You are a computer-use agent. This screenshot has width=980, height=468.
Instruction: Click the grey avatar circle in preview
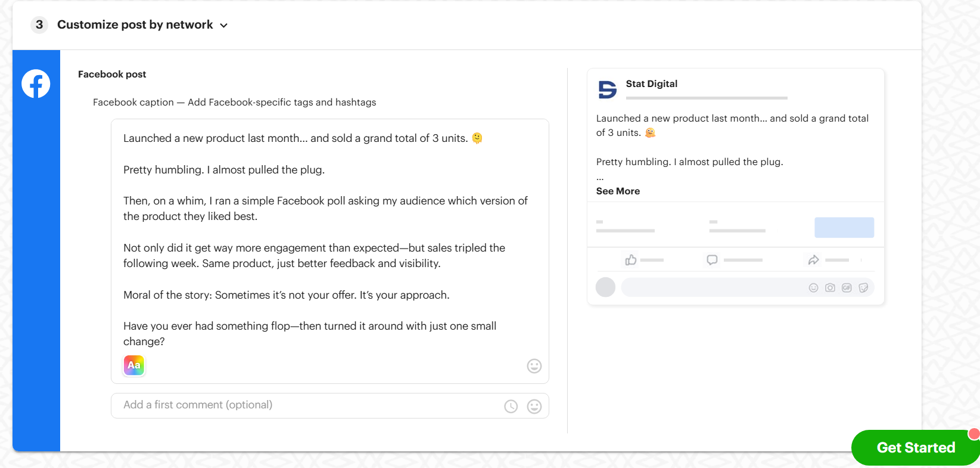(x=605, y=287)
